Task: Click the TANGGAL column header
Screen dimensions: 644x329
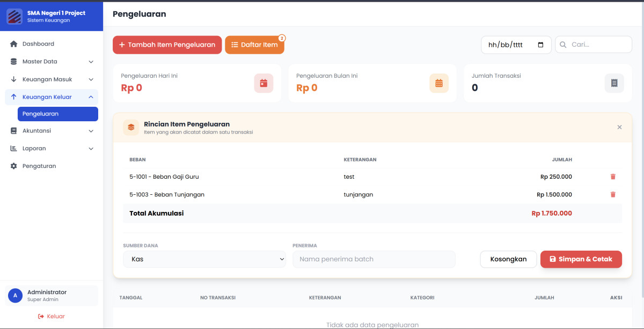Action: click(131, 297)
